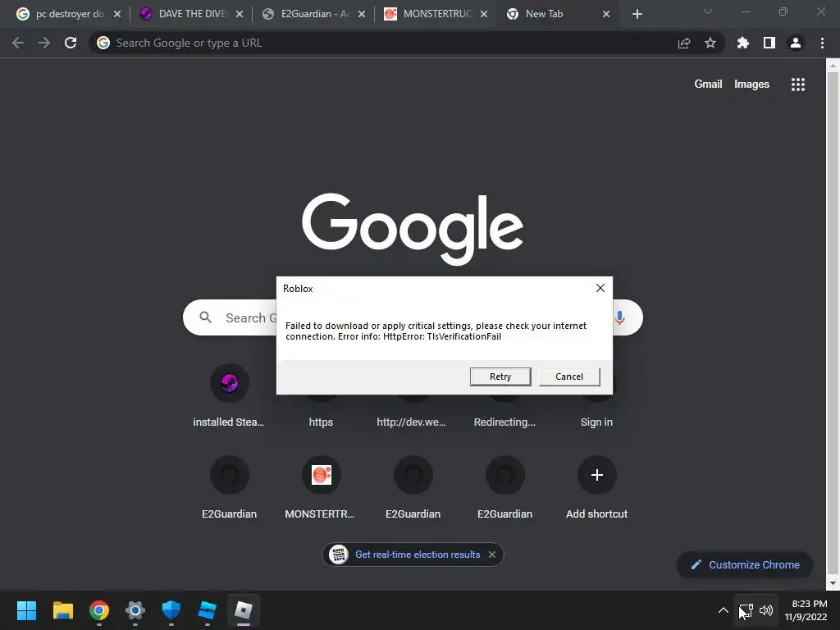
Task: Open the E2Guardian shortcut right of MONSTERTR...
Action: pos(413,486)
